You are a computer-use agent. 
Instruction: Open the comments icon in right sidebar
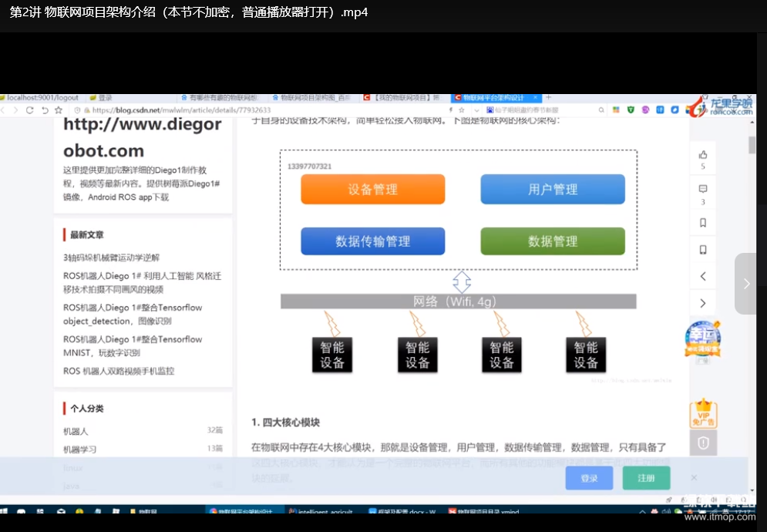(x=702, y=190)
